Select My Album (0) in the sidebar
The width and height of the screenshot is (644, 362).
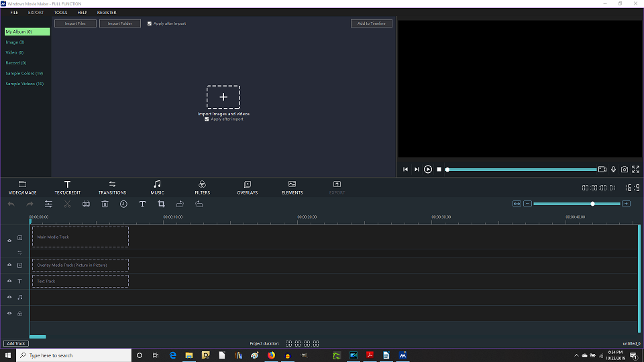click(27, 32)
